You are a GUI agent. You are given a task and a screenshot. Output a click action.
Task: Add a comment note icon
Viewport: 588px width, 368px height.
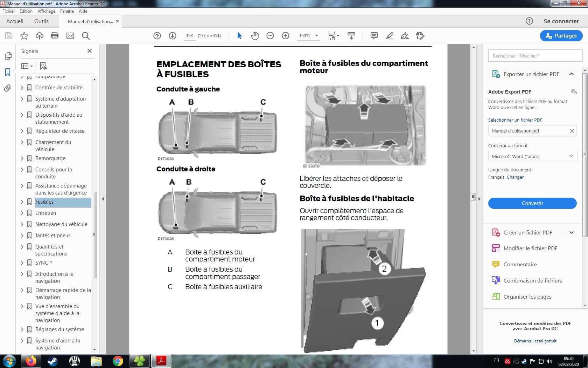point(374,36)
